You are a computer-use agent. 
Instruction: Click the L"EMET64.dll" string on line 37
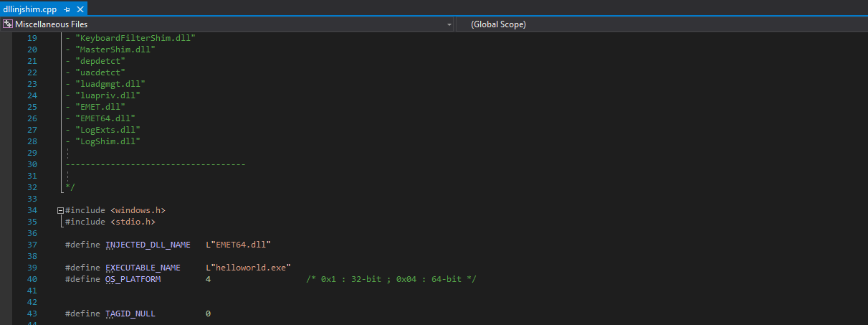click(x=238, y=245)
